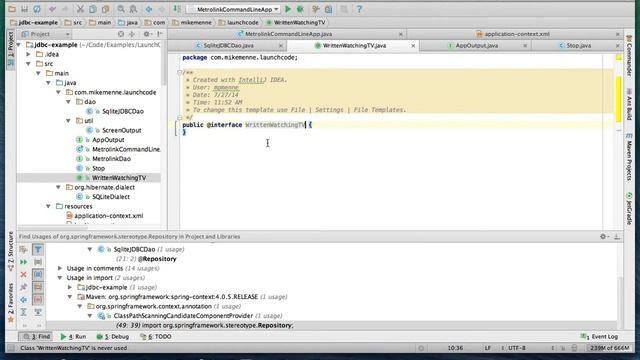
Task: Close the WrittenWatchingTV.java tab
Action: pos(413,46)
